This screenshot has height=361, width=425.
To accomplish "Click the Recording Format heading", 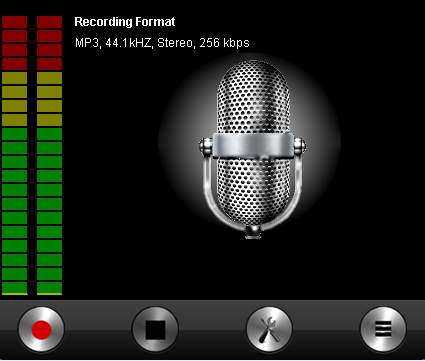I will [x=125, y=22].
